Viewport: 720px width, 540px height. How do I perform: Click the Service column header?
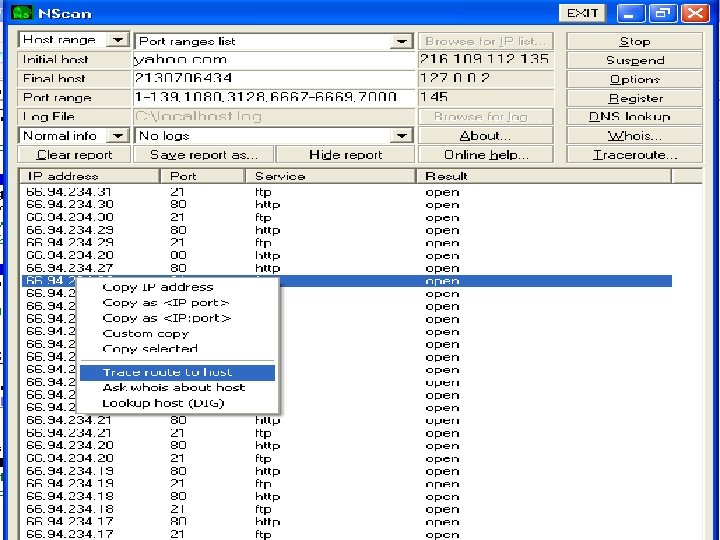click(x=331, y=176)
